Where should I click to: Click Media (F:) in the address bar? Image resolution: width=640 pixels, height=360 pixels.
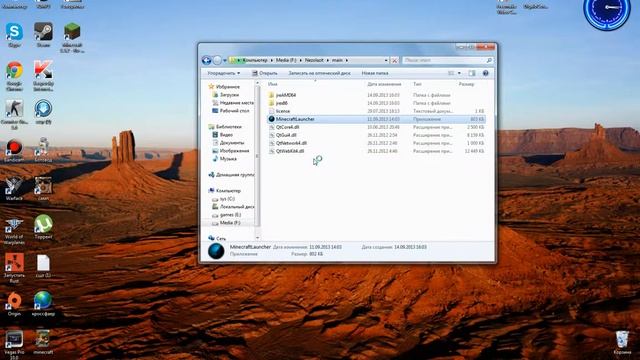click(x=286, y=60)
